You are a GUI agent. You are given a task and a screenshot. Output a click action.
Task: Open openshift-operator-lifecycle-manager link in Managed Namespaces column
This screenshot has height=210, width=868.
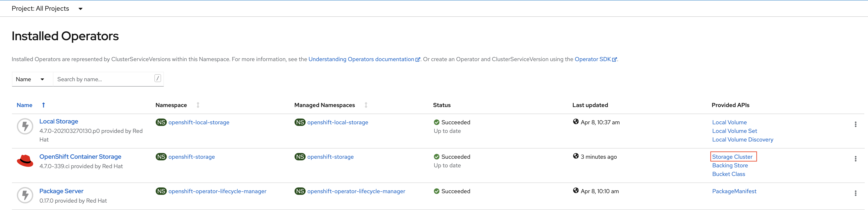coord(356,191)
